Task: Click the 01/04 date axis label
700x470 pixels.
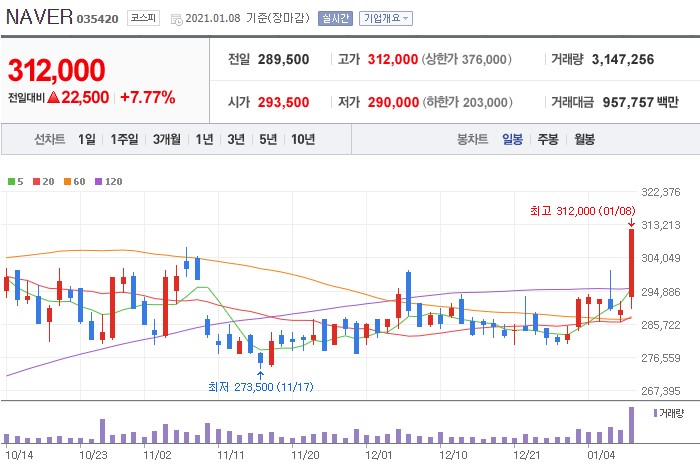Action: coord(601,455)
